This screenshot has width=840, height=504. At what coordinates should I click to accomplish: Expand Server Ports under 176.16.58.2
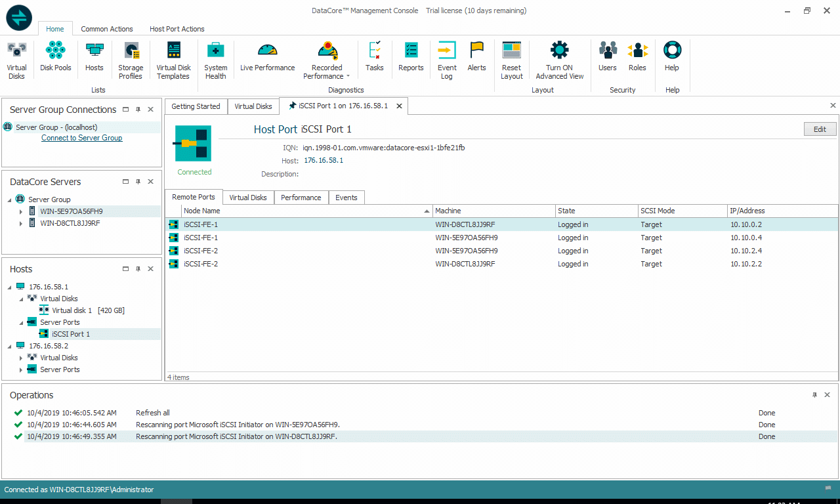21,369
